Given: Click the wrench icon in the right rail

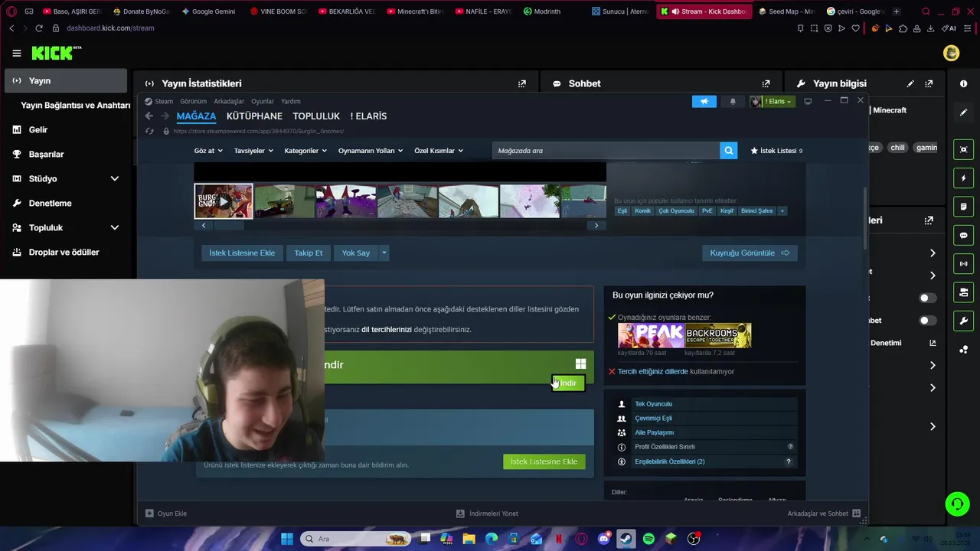Looking at the screenshot, I should point(964,321).
